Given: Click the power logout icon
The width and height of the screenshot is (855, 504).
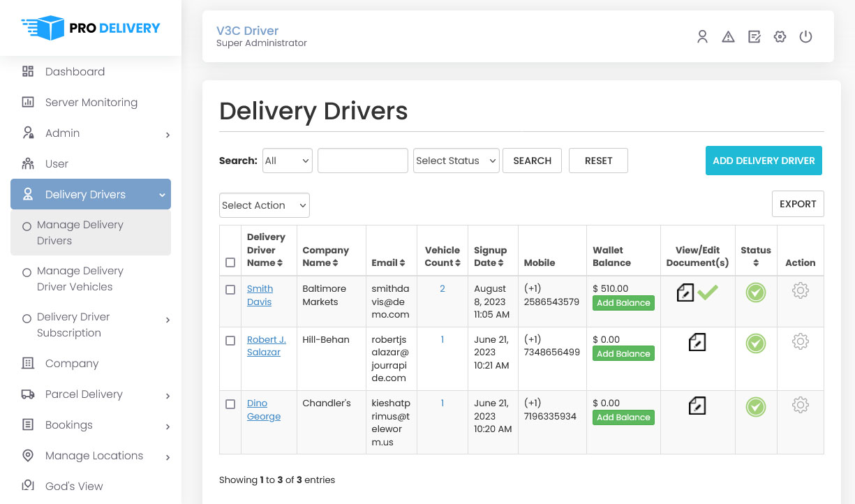Looking at the screenshot, I should click(805, 37).
